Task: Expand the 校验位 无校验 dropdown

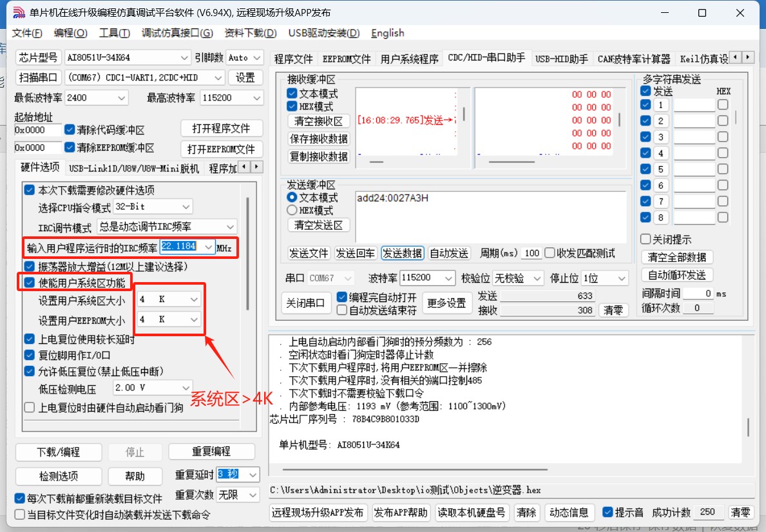Action: point(537,278)
